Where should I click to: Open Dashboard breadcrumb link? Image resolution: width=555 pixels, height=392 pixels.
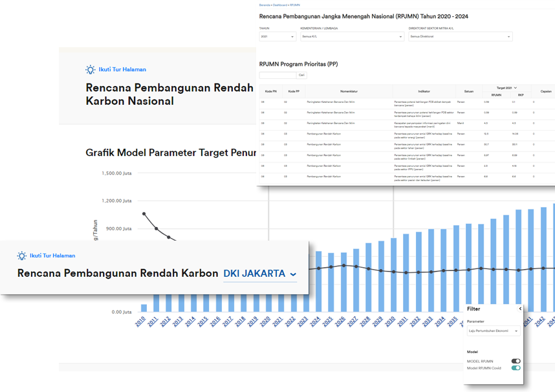click(279, 5)
